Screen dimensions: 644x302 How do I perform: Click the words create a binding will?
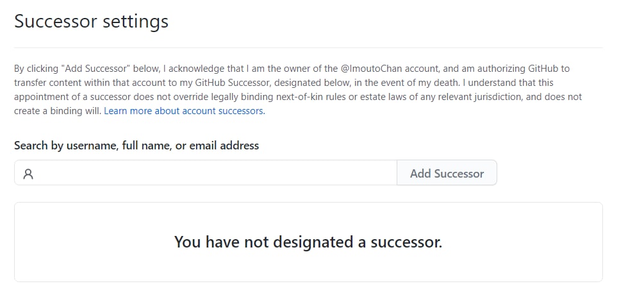(58, 111)
